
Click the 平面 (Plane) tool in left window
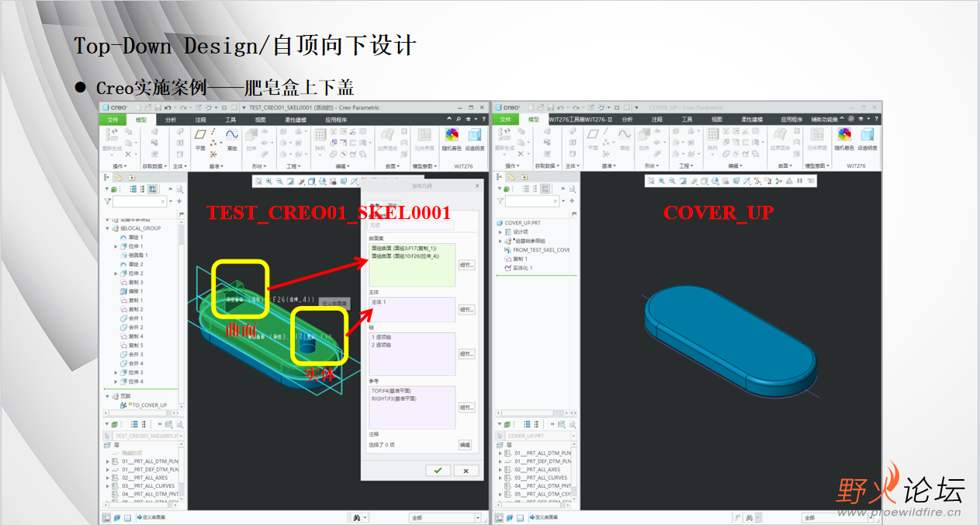pyautogui.click(x=200, y=139)
